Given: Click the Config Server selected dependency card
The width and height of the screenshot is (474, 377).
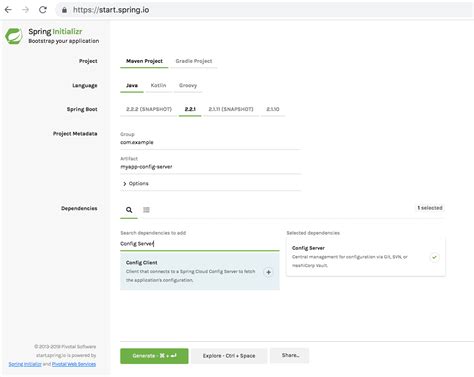Looking at the screenshot, I should (366, 257).
